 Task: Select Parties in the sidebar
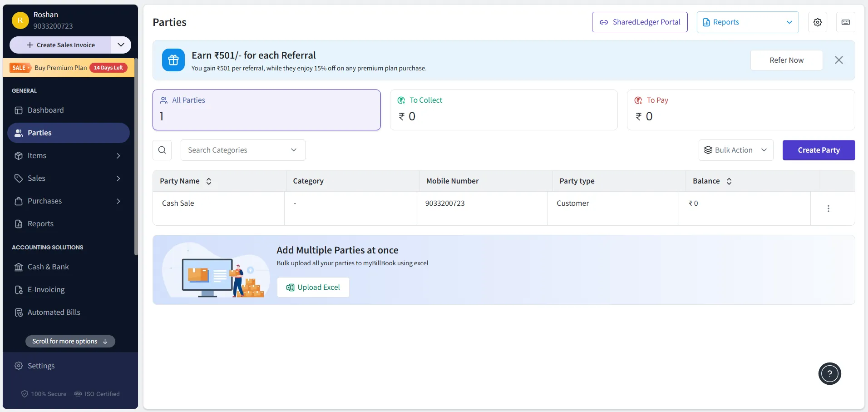tap(69, 133)
